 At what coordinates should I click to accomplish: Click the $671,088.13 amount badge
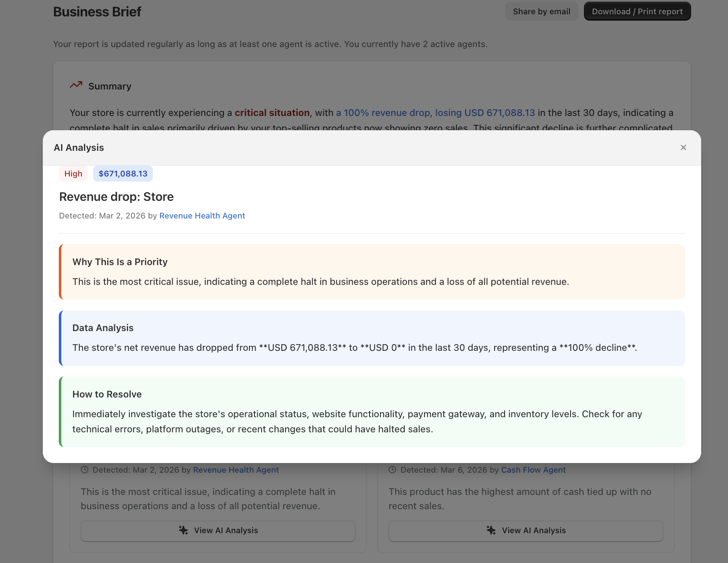123,173
